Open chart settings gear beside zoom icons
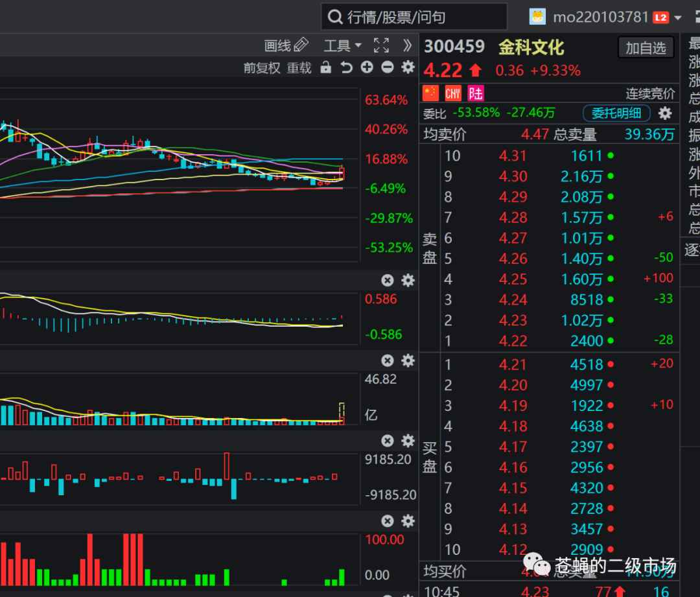 [x=408, y=67]
